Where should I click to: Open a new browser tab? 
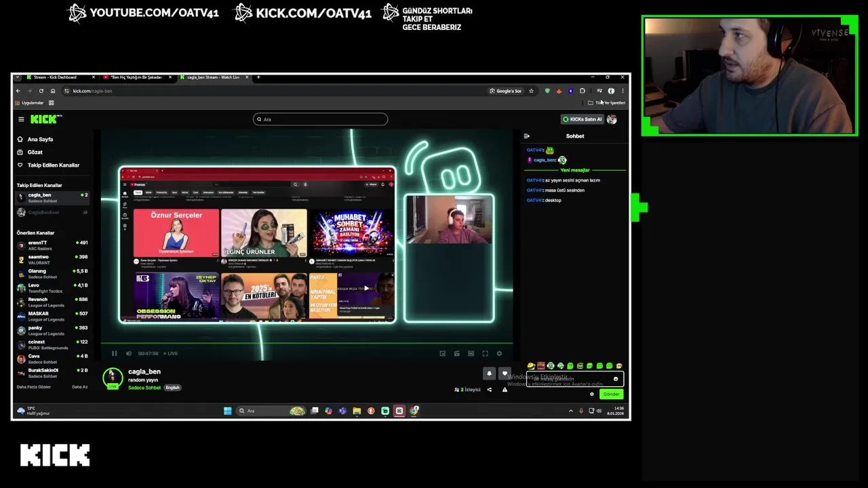(x=258, y=77)
